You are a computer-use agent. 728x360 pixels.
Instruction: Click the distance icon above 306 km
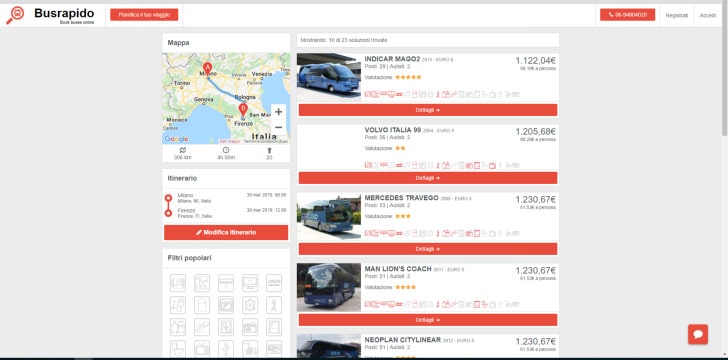click(x=182, y=150)
